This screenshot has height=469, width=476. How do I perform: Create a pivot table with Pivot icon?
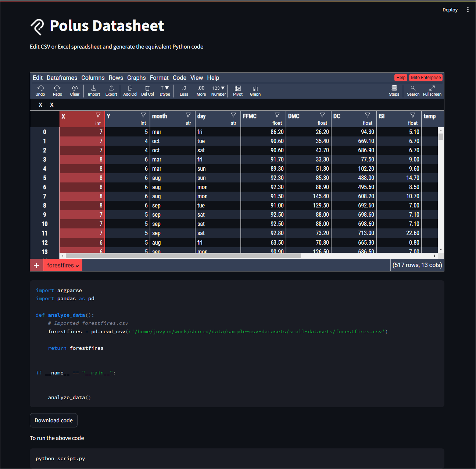238,90
